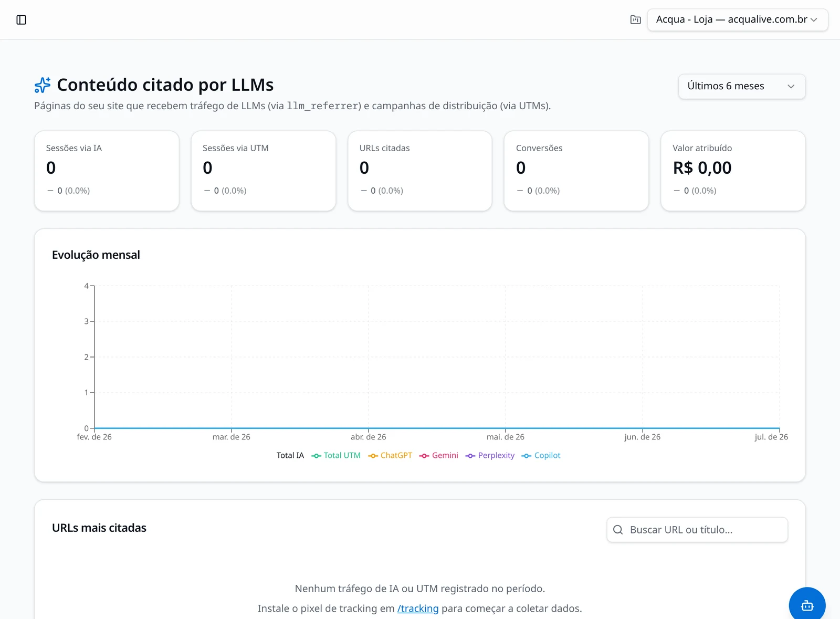Select the Valor atribuído R$ 0,00 value
Viewport: 840px width, 619px height.
point(702,168)
